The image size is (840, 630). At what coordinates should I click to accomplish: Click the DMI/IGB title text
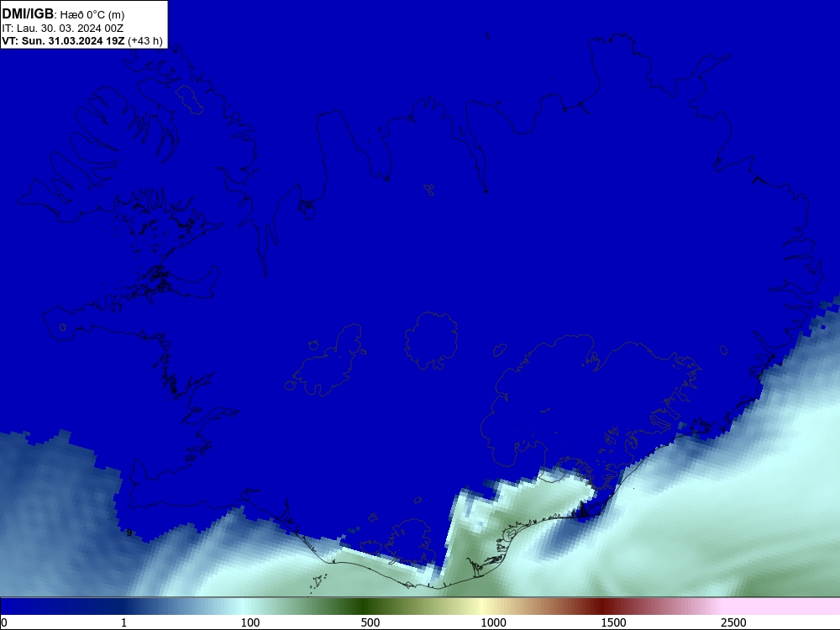[x=28, y=14]
